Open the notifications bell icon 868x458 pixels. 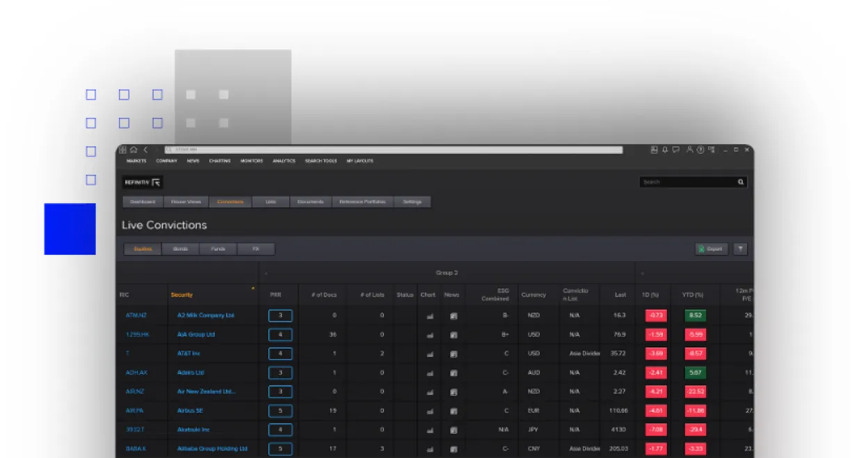point(665,150)
